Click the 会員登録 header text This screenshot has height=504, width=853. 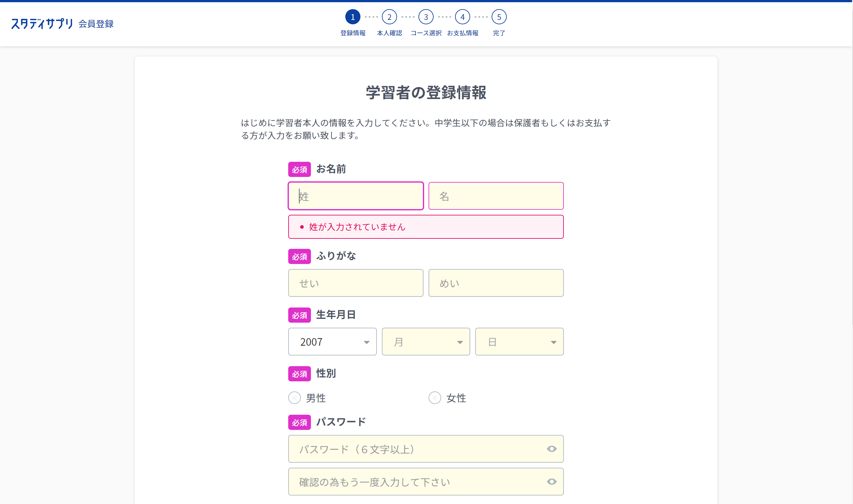tap(96, 24)
